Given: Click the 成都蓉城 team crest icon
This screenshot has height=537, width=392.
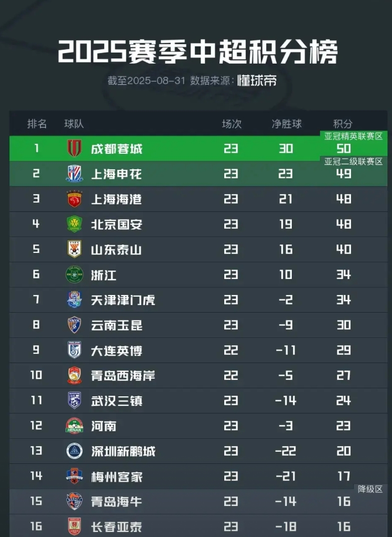Looking at the screenshot, I should pos(74,148).
